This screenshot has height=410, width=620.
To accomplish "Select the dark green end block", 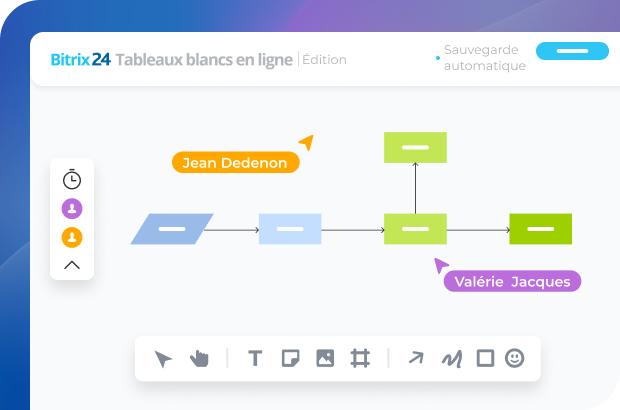I will click(540, 229).
